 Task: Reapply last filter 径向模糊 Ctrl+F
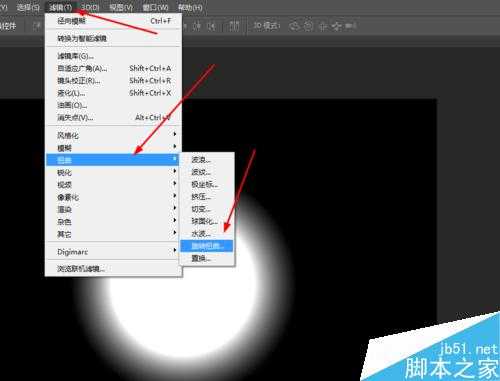[x=114, y=21]
